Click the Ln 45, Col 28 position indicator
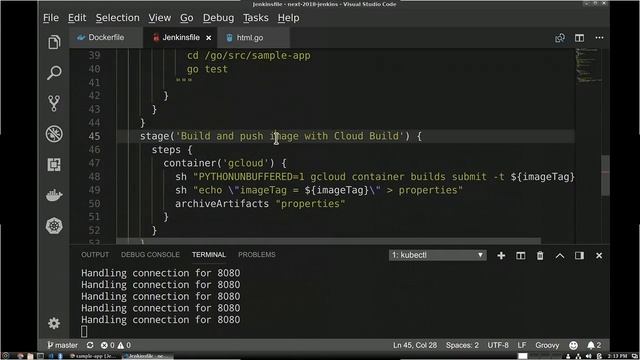 [x=415, y=345]
